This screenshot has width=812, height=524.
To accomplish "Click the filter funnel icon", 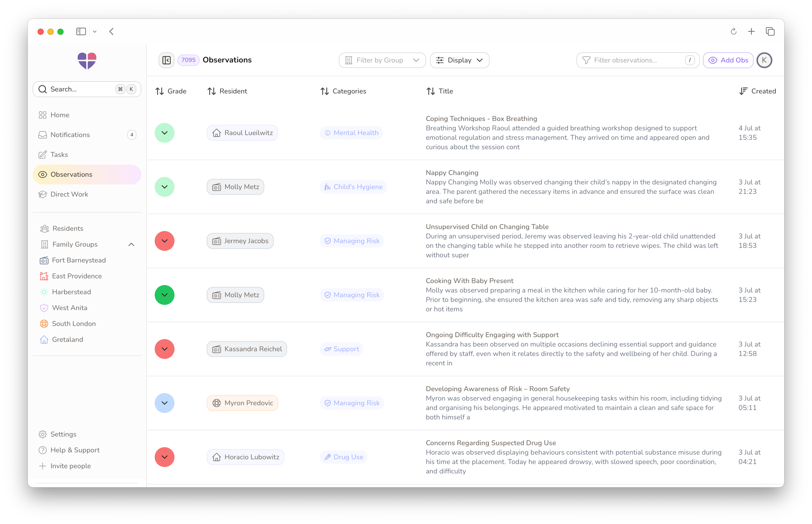I will point(586,60).
